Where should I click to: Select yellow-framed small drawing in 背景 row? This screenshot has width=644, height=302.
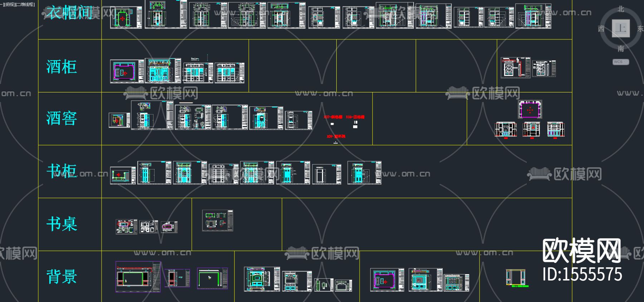(x=516, y=278)
